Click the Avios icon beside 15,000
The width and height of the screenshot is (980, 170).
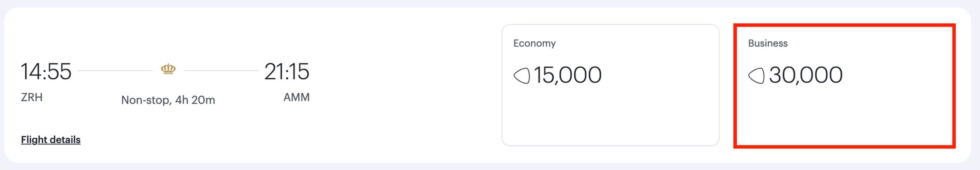(522, 76)
